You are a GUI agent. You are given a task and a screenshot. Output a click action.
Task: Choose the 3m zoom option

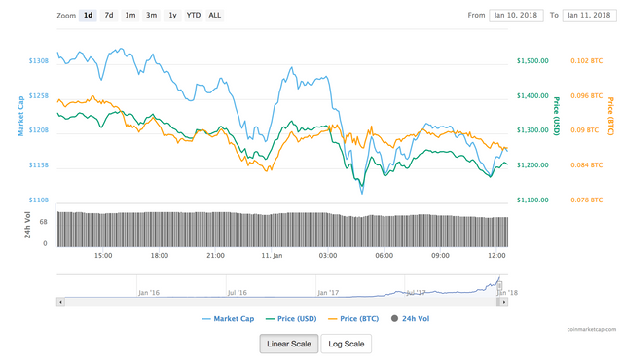click(152, 16)
